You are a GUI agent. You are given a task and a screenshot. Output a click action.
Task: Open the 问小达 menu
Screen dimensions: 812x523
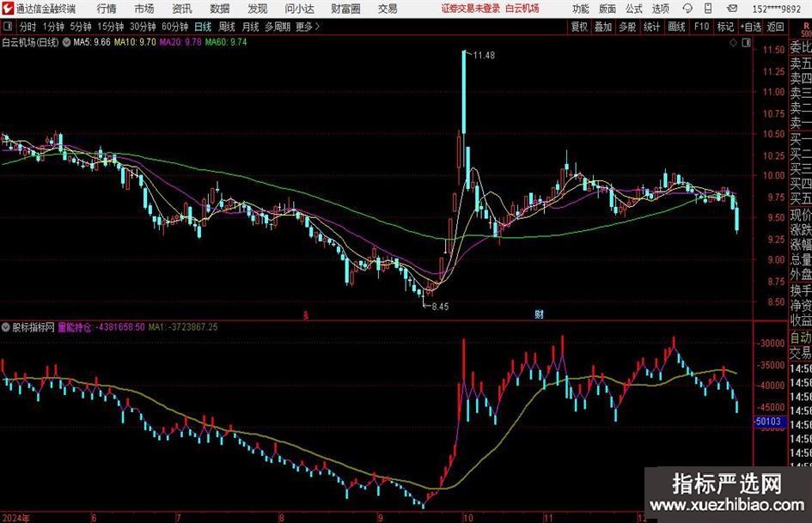tap(299, 9)
